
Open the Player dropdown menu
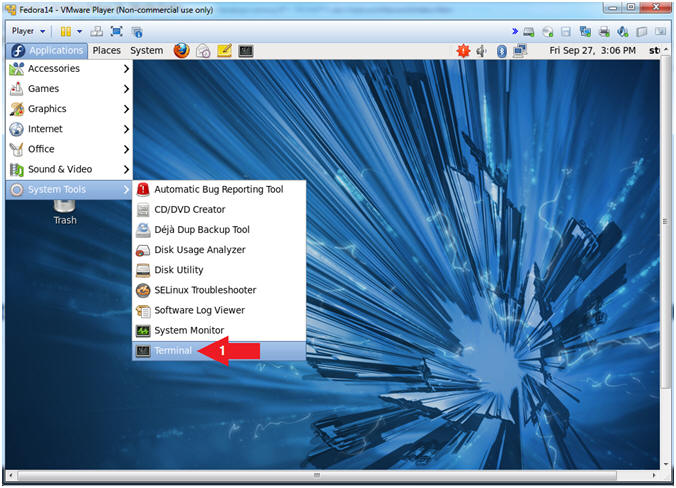[x=28, y=31]
